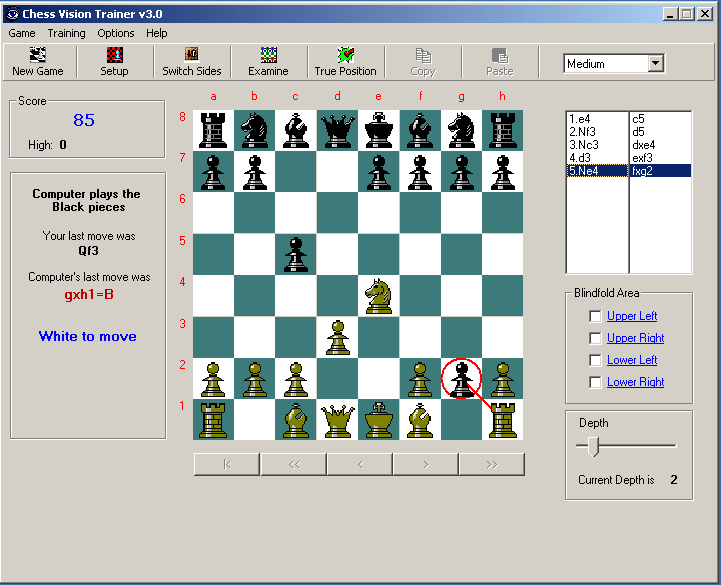Open the Examine tool
This screenshot has width=721, height=585.
pos(268,62)
